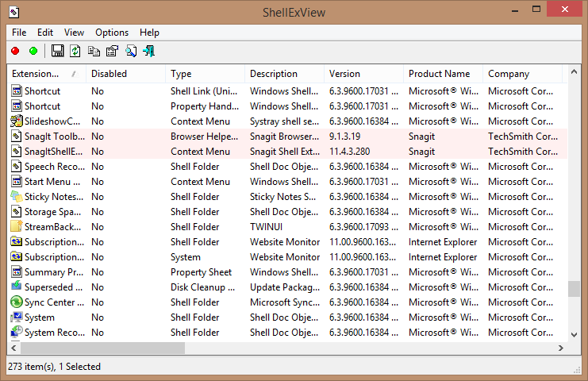Click 'Update Packag...' description cell
588x381 pixels.
[285, 287]
